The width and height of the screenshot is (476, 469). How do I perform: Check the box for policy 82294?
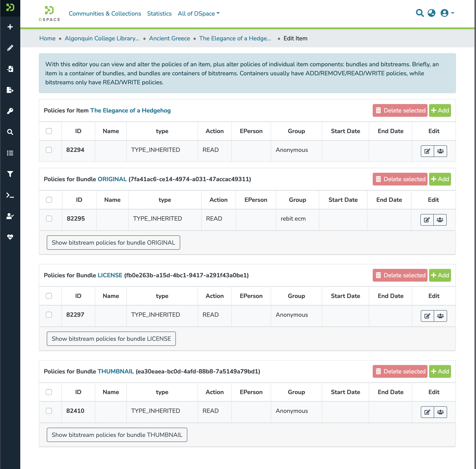49,150
